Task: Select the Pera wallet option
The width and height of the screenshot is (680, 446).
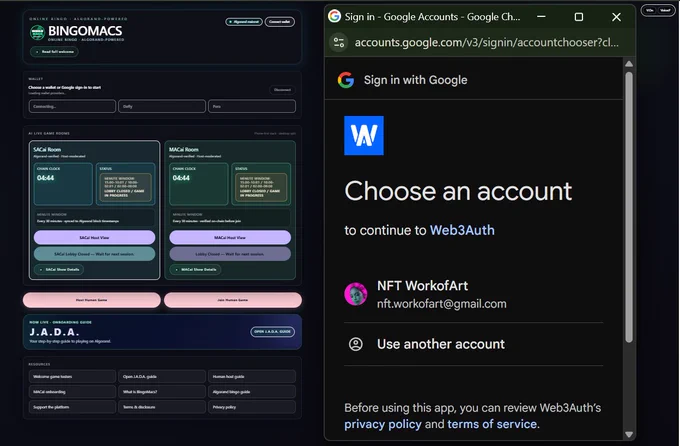Action: [252, 106]
